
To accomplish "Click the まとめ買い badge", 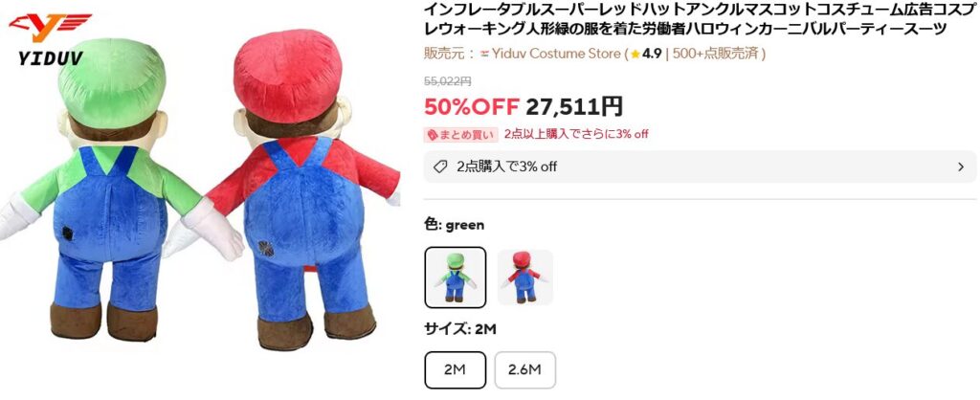I will pyautogui.click(x=460, y=134).
